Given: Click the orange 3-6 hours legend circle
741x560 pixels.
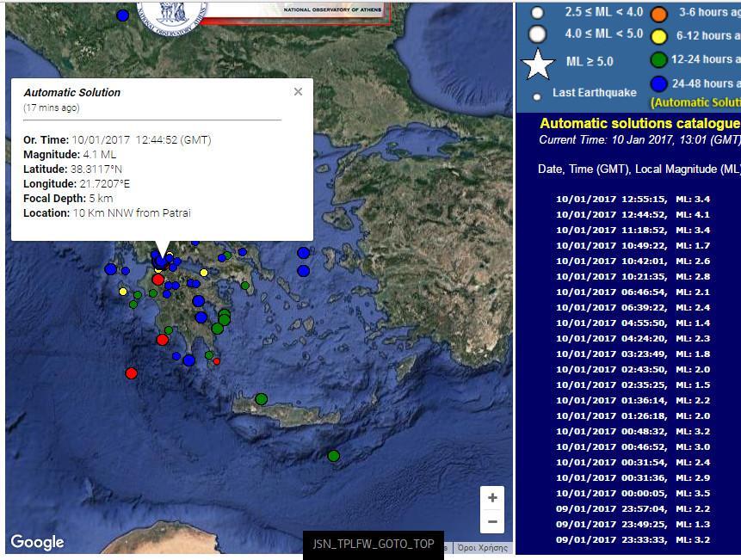Looking at the screenshot, I should pos(658,14).
